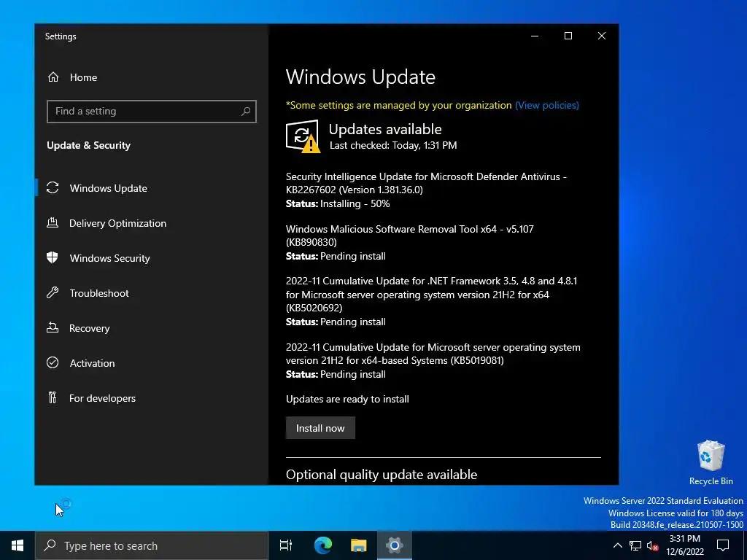
Task: Select Windows Update in the sidebar
Action: pyautogui.click(x=152, y=188)
